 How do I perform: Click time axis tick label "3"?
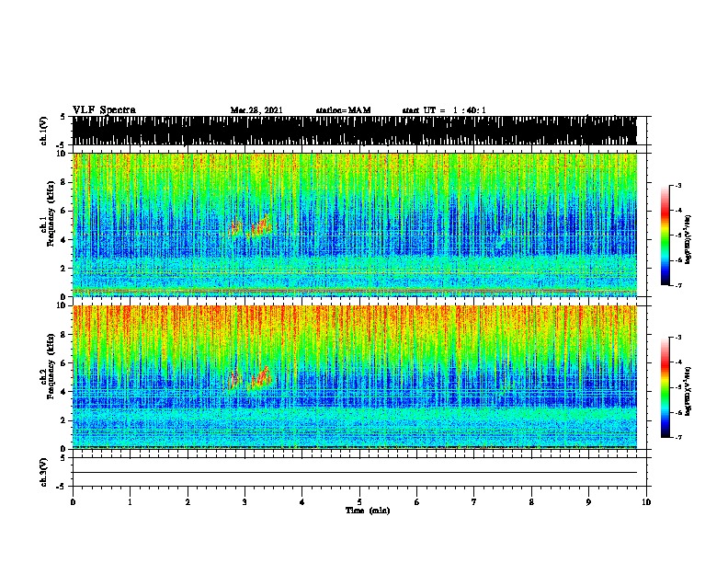245,502
